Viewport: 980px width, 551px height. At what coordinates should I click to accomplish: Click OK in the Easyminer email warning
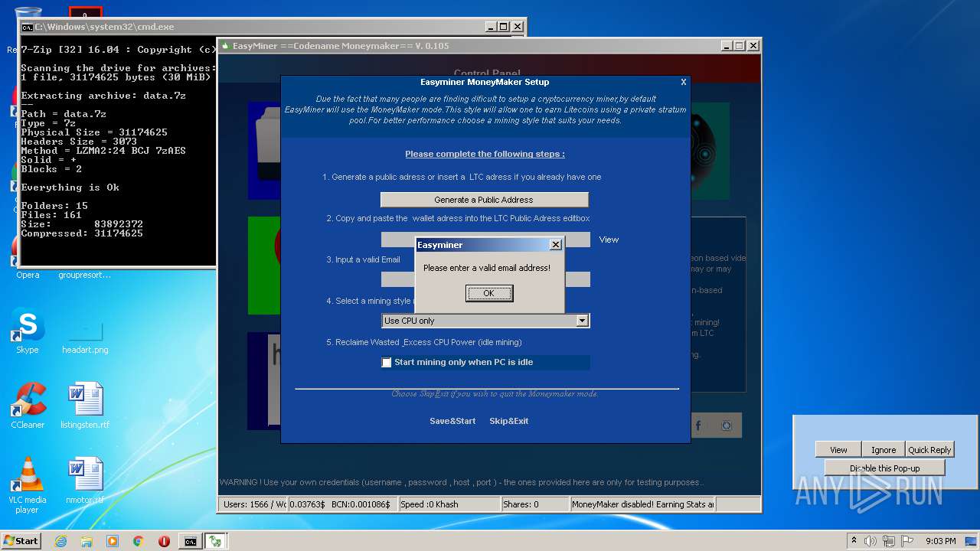[x=488, y=293]
